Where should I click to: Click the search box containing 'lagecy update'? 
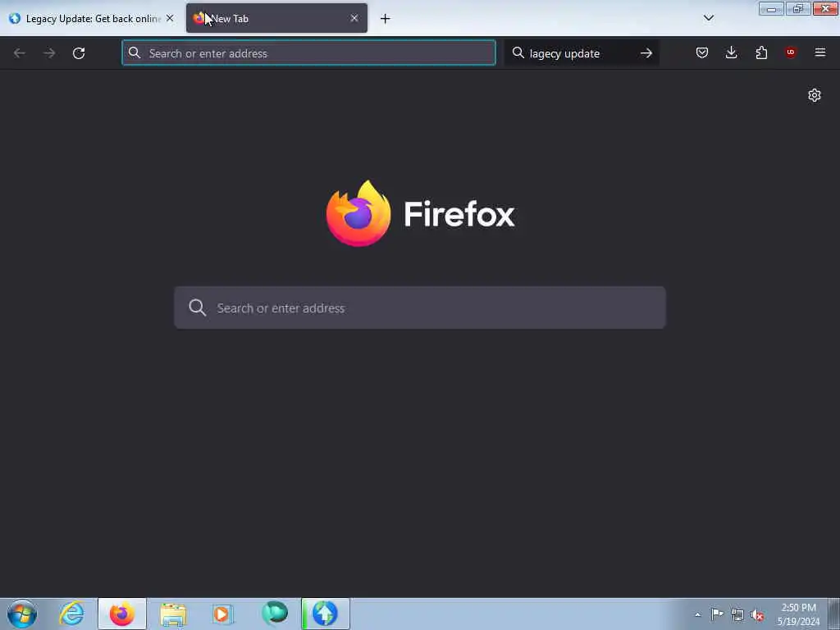(x=582, y=53)
